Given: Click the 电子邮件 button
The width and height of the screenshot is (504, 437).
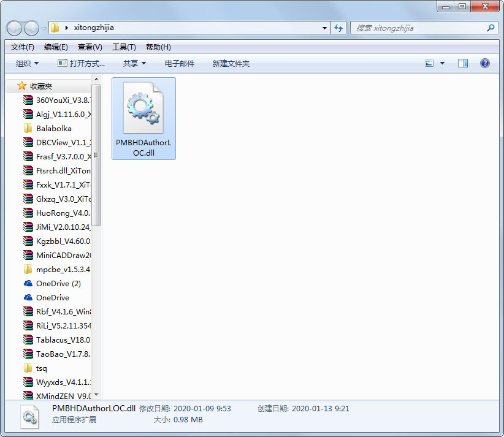Looking at the screenshot, I should 180,63.
